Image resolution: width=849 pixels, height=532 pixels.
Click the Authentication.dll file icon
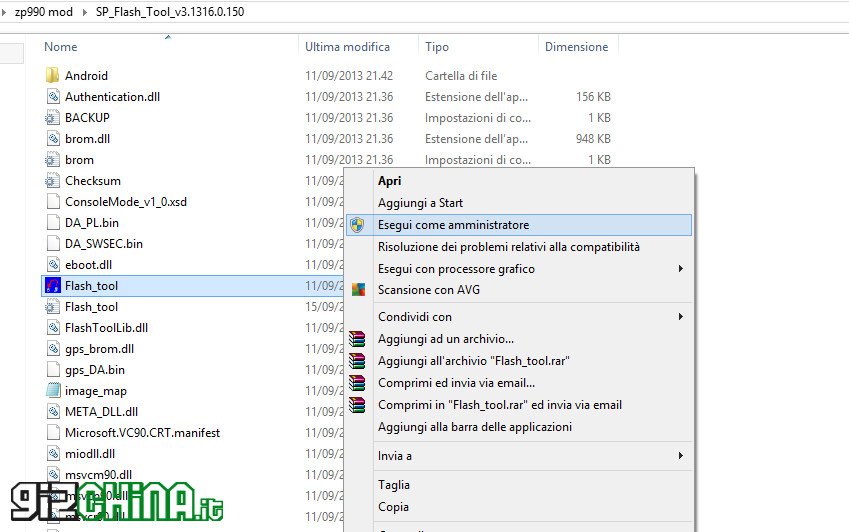pyautogui.click(x=53, y=97)
